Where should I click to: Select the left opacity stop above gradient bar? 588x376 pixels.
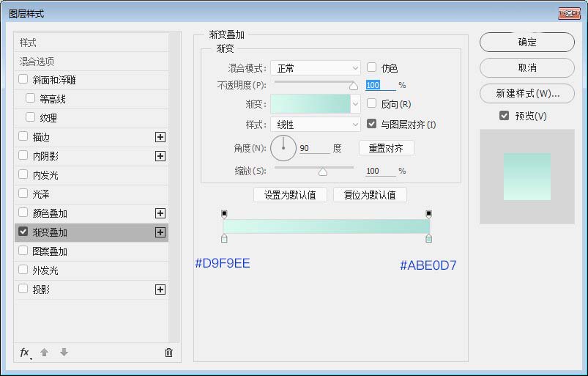224,214
